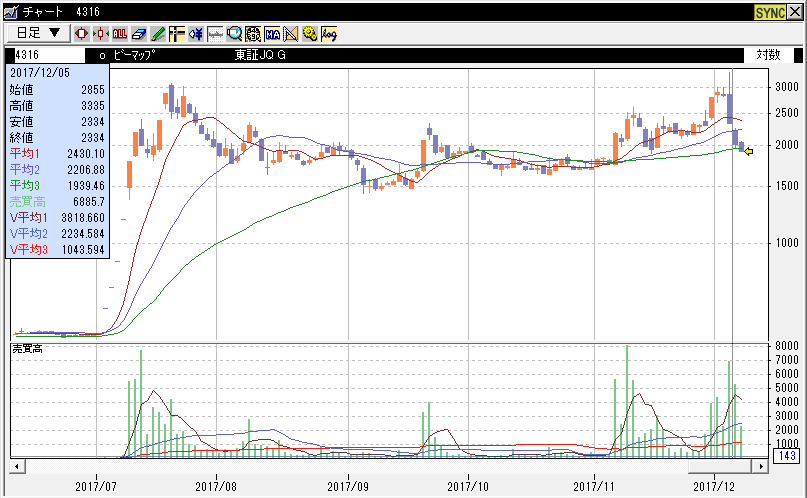Click the red candlestick chart icon
Viewport: 807px width, 498px height.
pos(82,33)
